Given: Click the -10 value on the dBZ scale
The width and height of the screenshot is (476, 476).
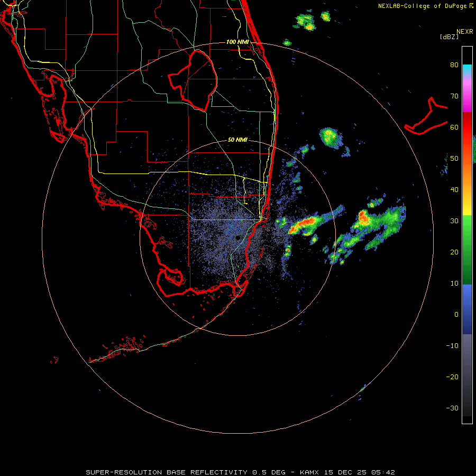Looking at the screenshot, I should [452, 346].
